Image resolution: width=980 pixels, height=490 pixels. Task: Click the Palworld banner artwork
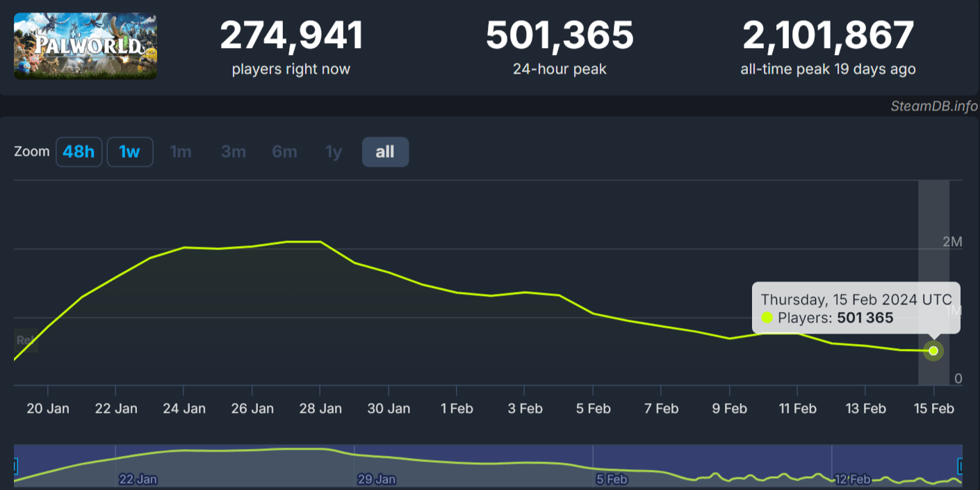(85, 46)
